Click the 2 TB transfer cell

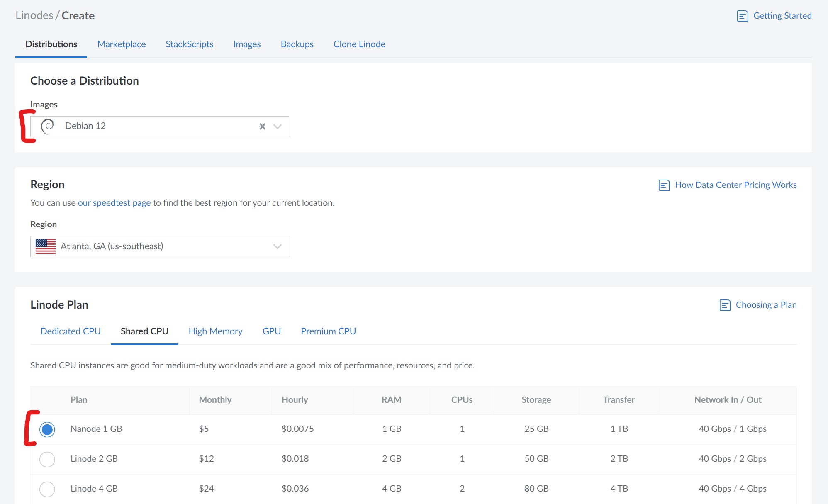[619, 459]
